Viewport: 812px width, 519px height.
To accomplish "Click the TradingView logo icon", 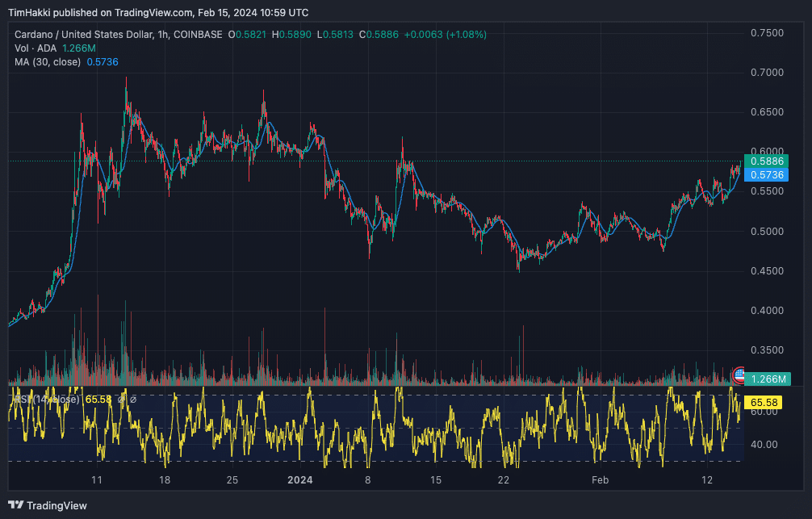I will [15, 505].
